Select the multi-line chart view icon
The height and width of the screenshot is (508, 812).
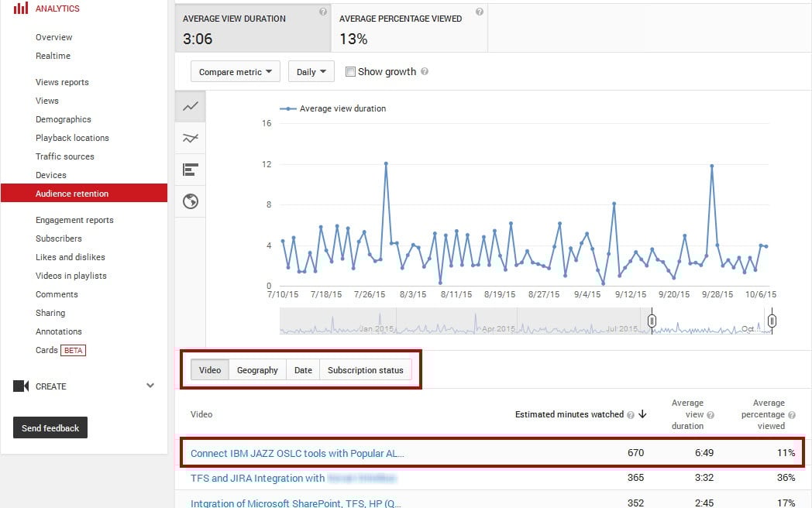coord(191,139)
